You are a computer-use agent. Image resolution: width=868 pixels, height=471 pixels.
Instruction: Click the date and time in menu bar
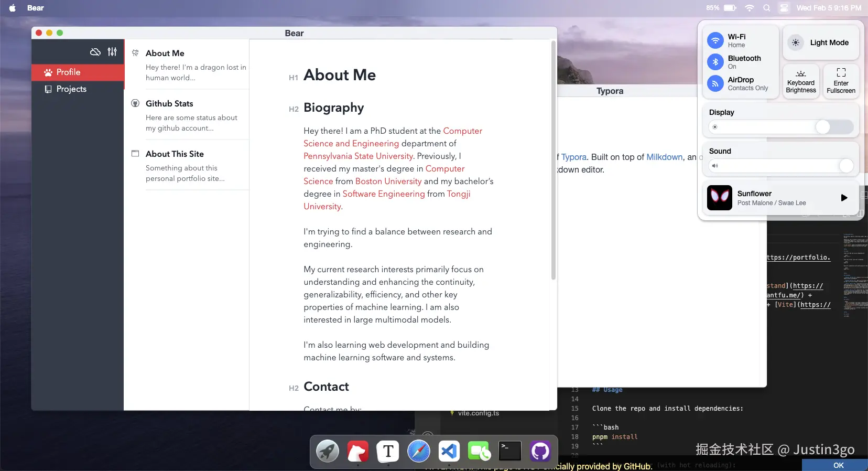pos(829,8)
